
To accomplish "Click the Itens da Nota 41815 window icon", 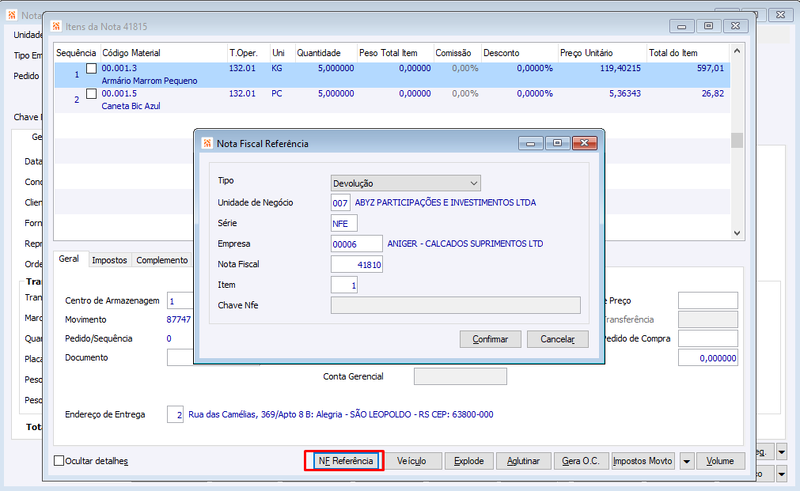I will tap(56, 26).
